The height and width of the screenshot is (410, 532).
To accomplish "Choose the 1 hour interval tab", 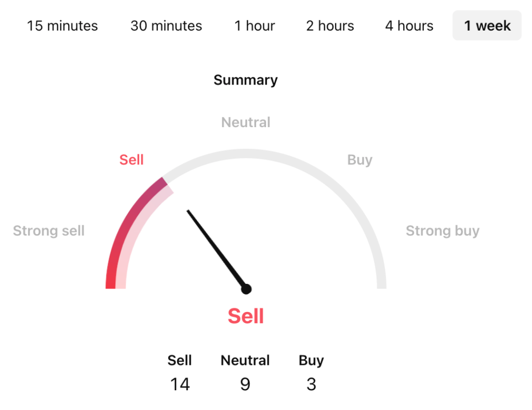I will click(255, 25).
